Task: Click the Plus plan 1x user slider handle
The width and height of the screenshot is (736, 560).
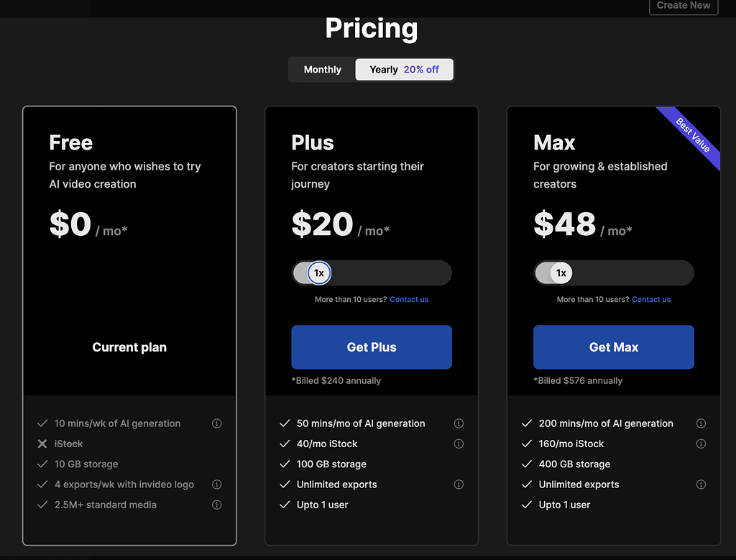Action: coord(319,273)
